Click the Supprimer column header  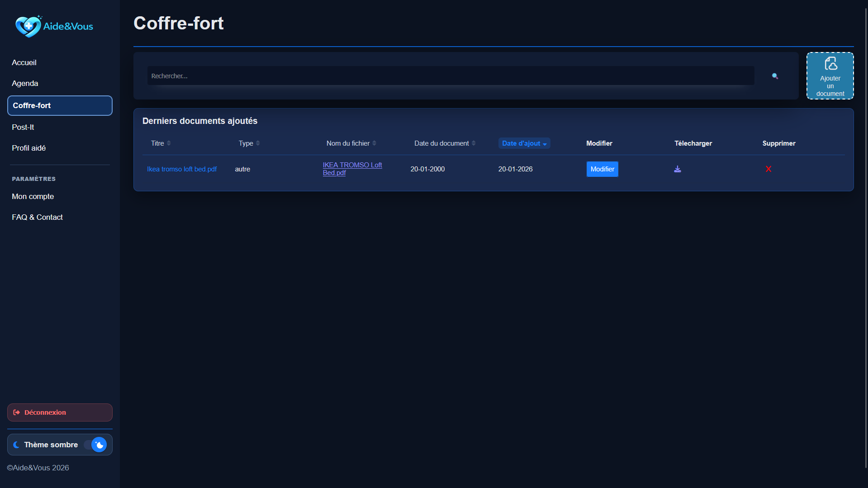click(x=779, y=143)
